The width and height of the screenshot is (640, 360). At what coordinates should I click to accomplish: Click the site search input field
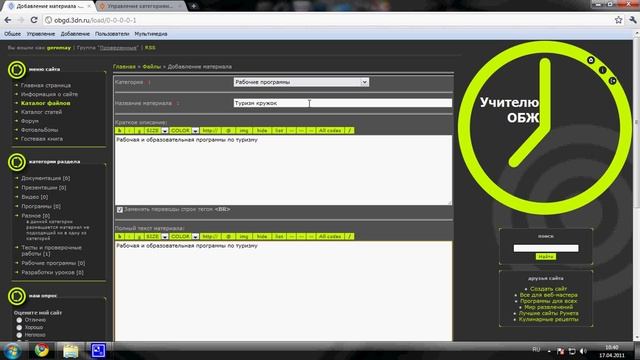[x=546, y=248]
